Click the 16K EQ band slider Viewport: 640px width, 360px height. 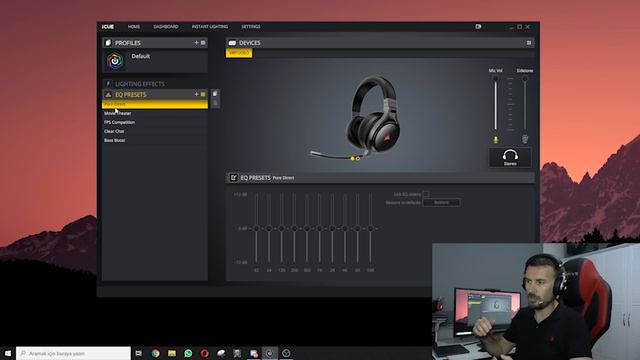[370, 228]
